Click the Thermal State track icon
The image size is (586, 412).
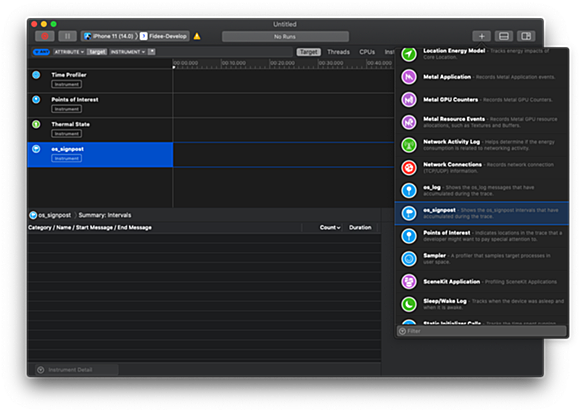click(36, 124)
